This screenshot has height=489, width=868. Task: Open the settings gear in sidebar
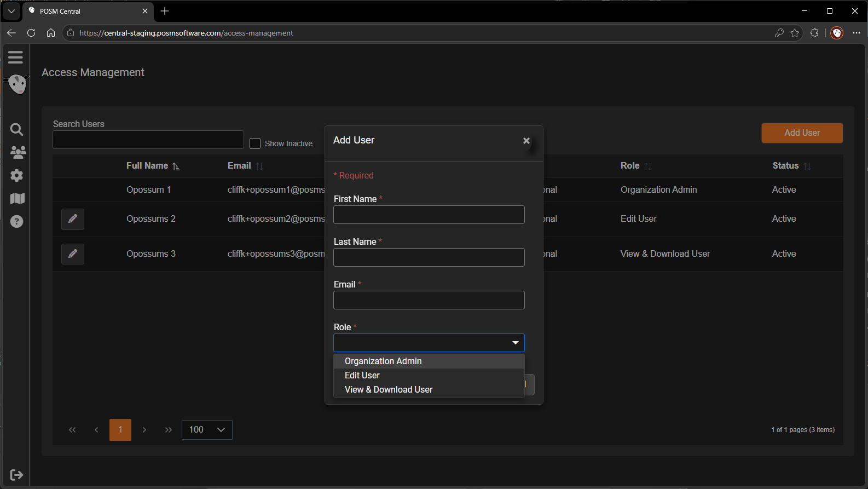tap(17, 175)
